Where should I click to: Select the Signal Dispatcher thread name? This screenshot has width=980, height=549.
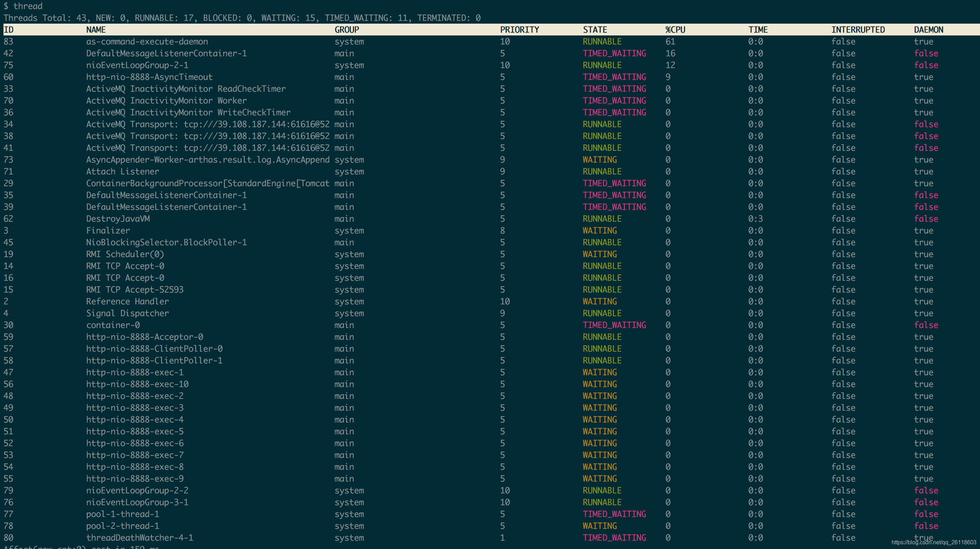point(127,313)
